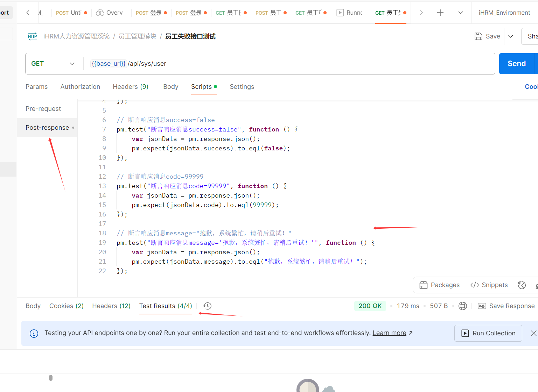This screenshot has width=538, height=392.
Task: Open the Settings tab
Action: point(242,87)
